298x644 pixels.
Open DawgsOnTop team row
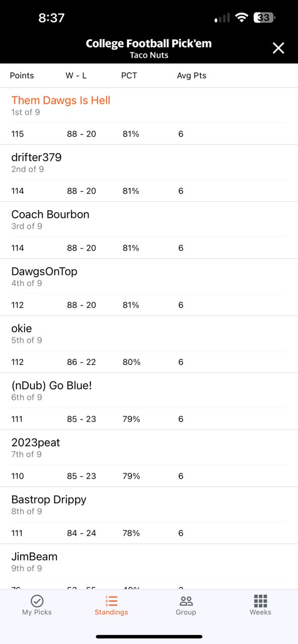click(x=149, y=287)
